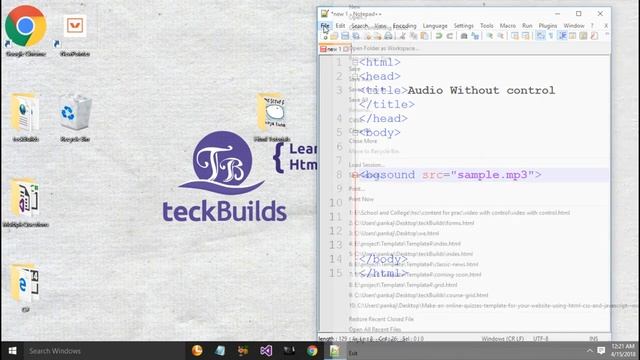Close the new 1 tab via its X
Image resolution: width=640 pixels, height=360 pixels.
pos(346,49)
